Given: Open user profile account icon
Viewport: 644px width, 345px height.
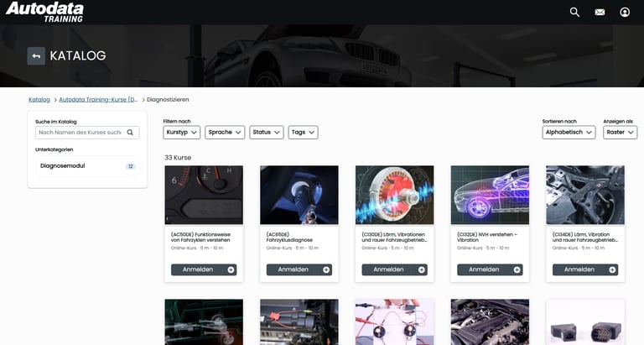Looking at the screenshot, I should (x=625, y=13).
